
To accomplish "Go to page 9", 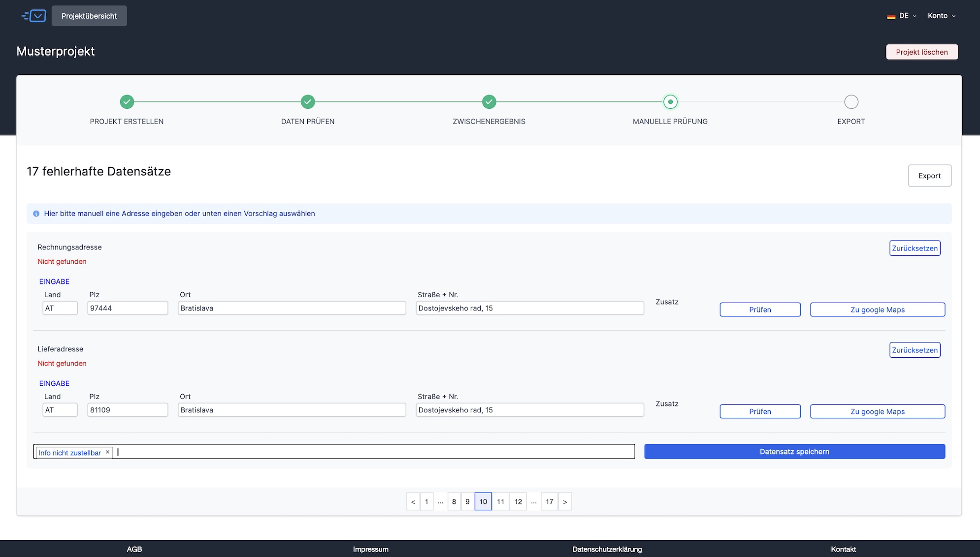I will coord(467,501).
